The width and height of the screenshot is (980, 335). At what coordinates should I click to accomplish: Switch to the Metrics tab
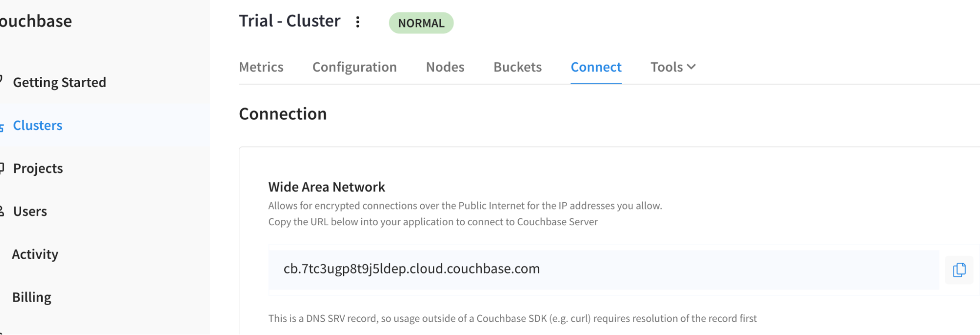tap(261, 67)
